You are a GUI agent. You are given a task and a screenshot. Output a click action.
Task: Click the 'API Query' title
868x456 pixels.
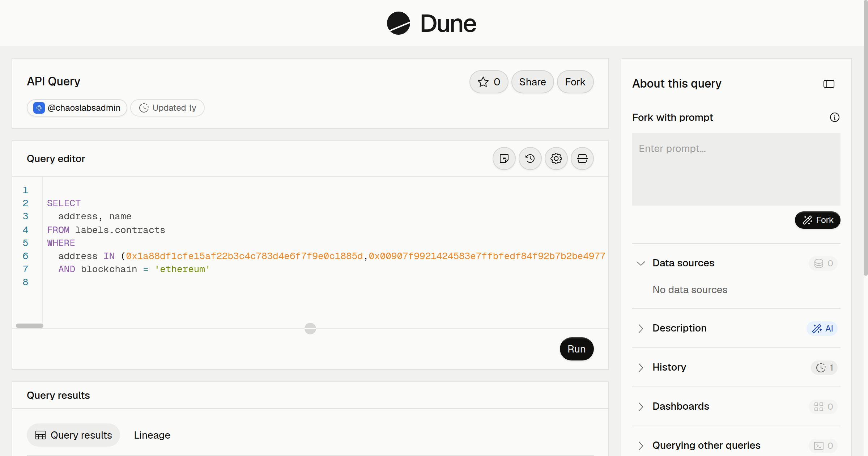click(54, 81)
